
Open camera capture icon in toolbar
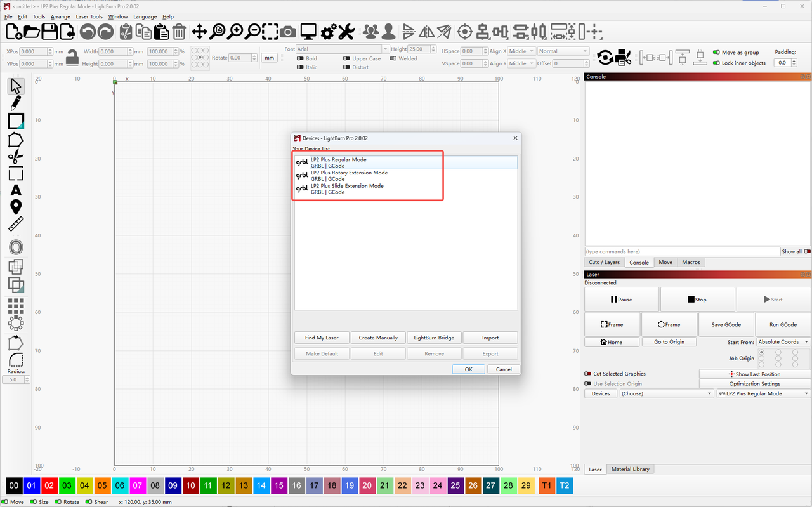288,32
